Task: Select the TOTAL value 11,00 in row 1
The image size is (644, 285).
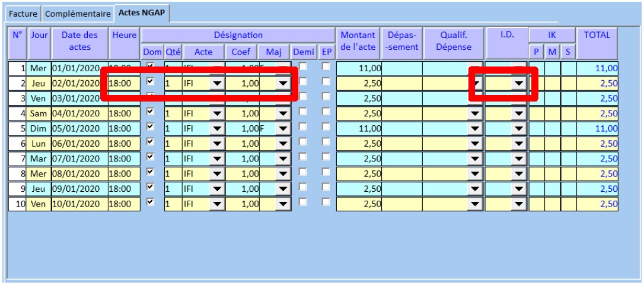Action: pyautogui.click(x=597, y=68)
